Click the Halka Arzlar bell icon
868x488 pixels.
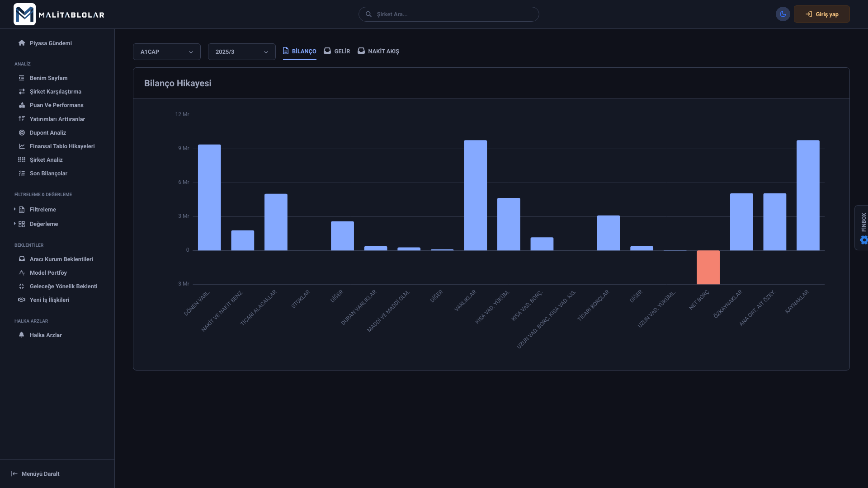pos(22,335)
